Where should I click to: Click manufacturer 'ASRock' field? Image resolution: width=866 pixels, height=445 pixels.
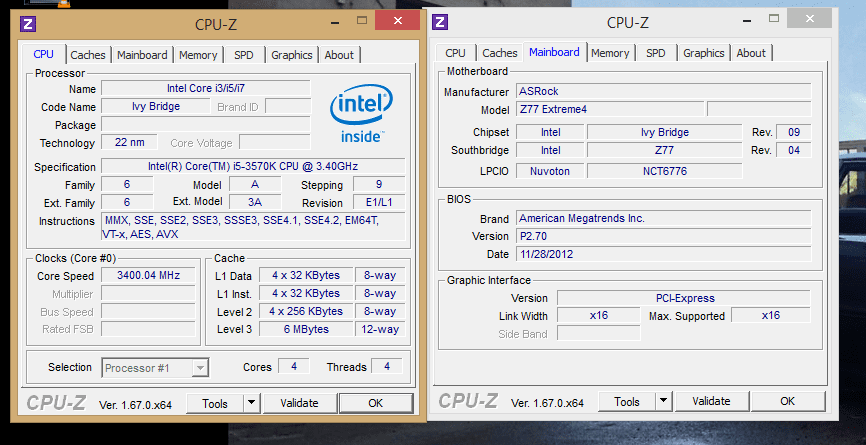pos(664,91)
